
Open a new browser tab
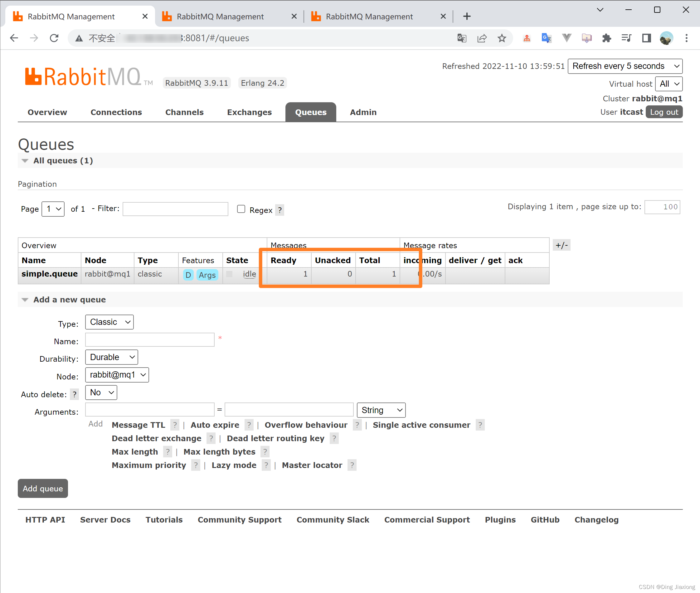[467, 16]
